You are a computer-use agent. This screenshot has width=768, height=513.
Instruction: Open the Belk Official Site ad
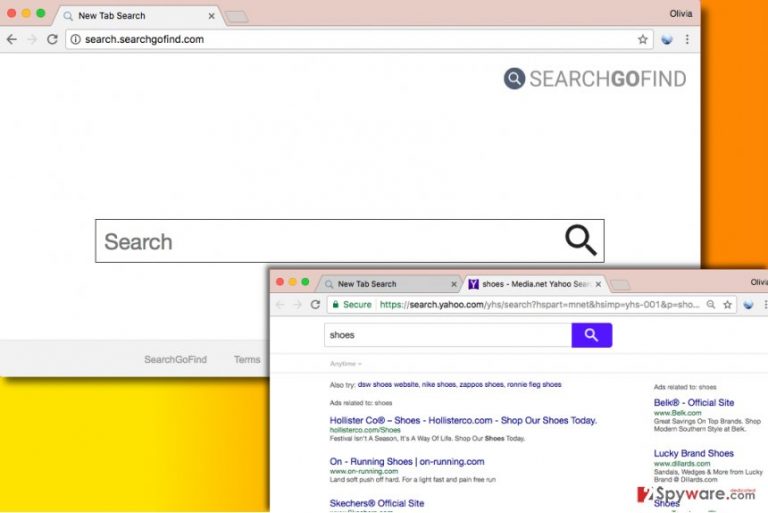pos(694,403)
